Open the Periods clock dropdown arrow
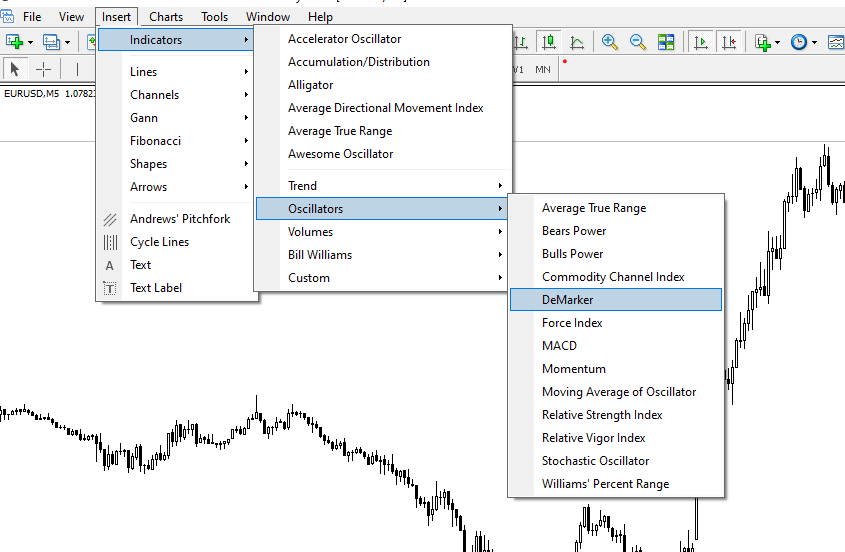 click(814, 42)
